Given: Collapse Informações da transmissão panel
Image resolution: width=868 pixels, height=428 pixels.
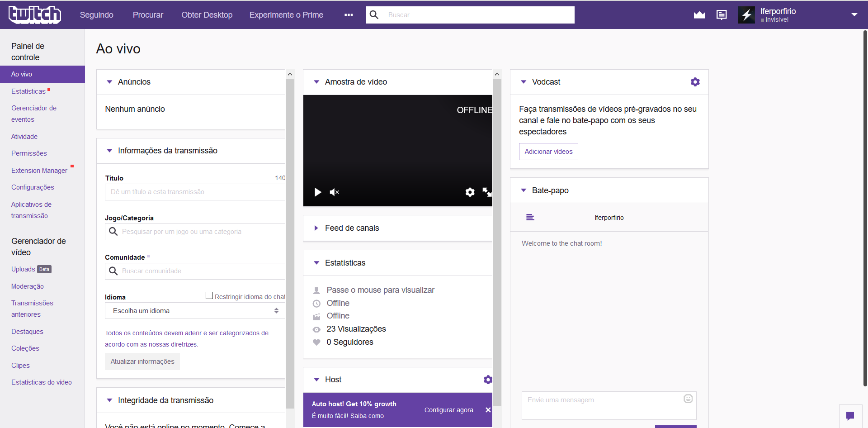Looking at the screenshot, I should 109,151.
